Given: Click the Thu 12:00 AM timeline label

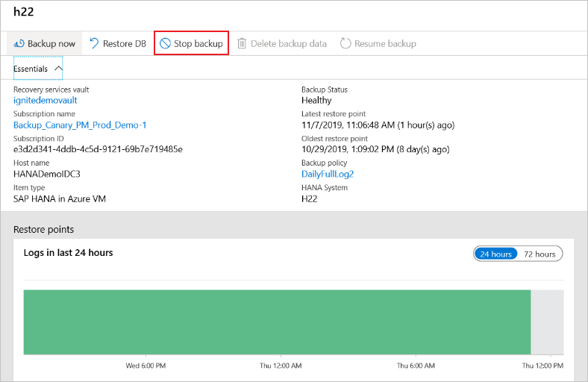Looking at the screenshot, I should point(281,366).
